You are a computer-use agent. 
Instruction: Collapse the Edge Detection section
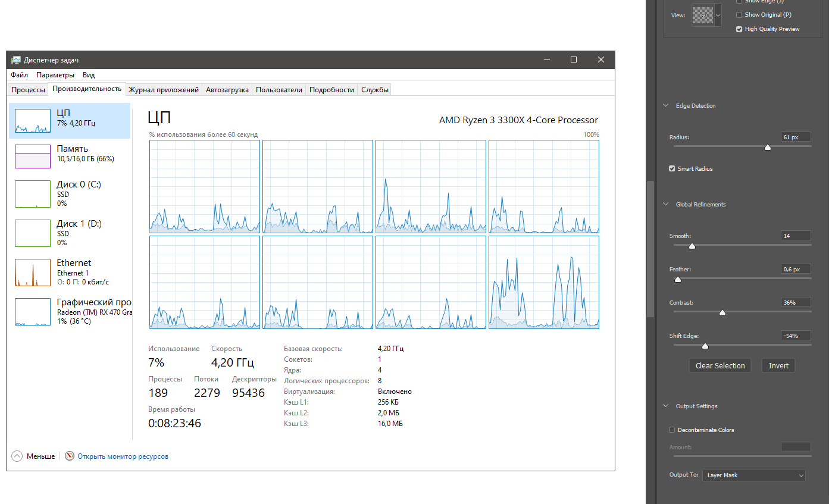coord(666,106)
